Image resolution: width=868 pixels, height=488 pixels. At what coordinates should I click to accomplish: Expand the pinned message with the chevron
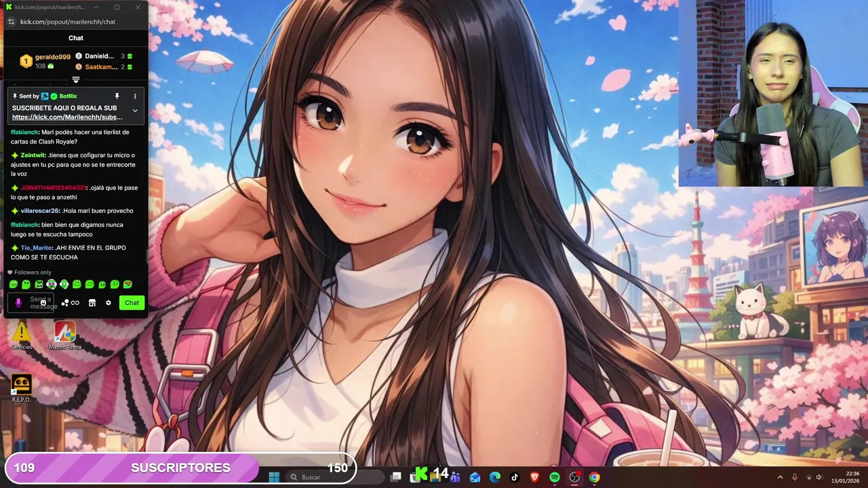pos(135,110)
